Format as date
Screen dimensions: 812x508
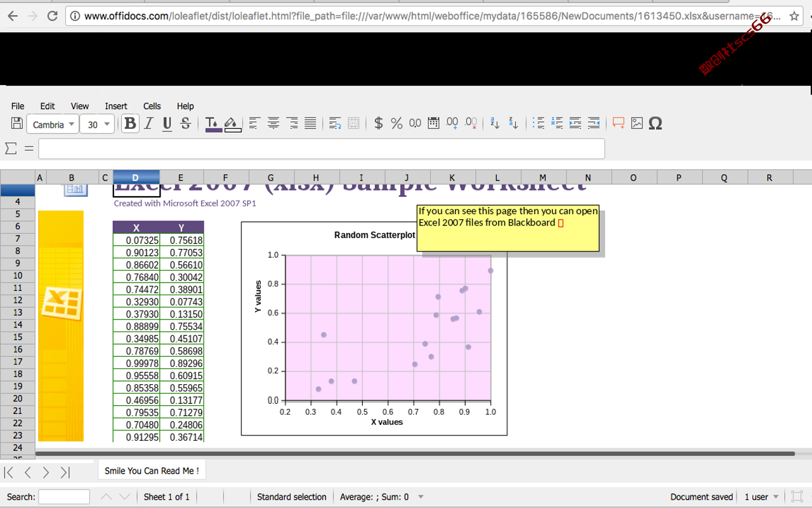(433, 123)
